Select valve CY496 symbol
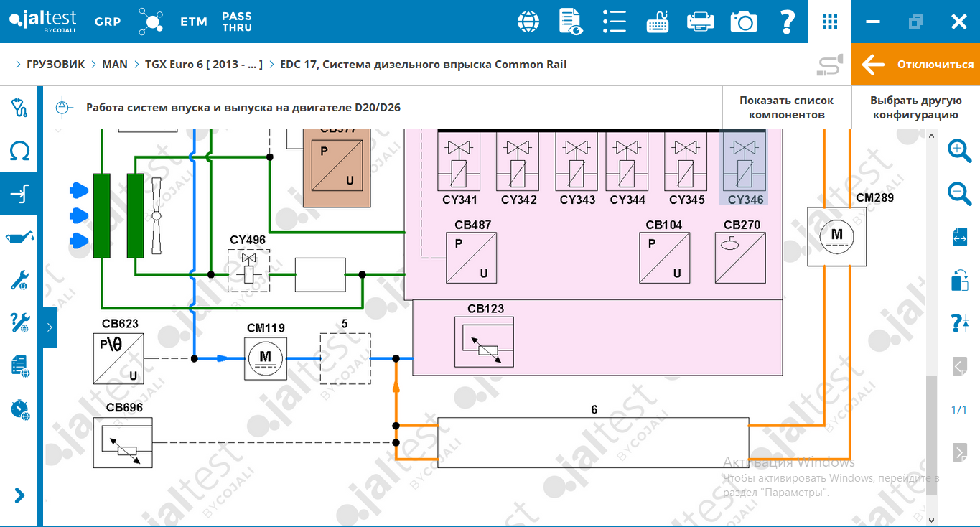The height and width of the screenshot is (527, 980). (x=248, y=271)
